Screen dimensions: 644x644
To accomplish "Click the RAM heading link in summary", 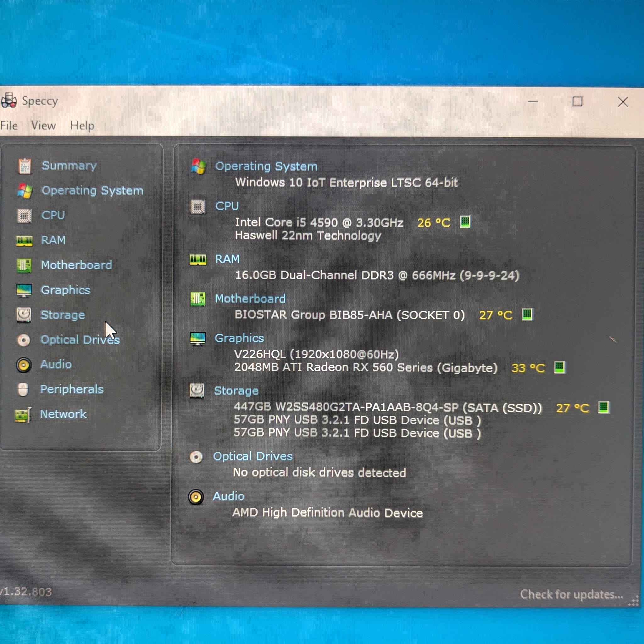I will click(227, 259).
